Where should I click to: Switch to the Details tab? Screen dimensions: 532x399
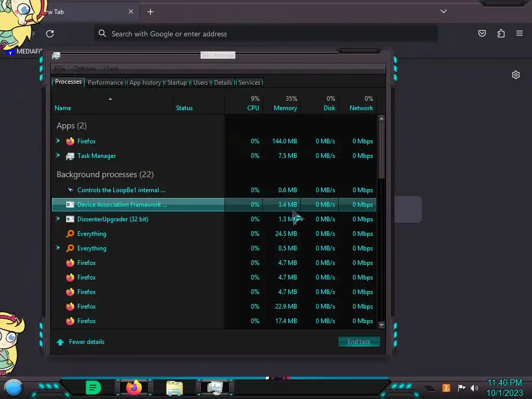tap(223, 83)
